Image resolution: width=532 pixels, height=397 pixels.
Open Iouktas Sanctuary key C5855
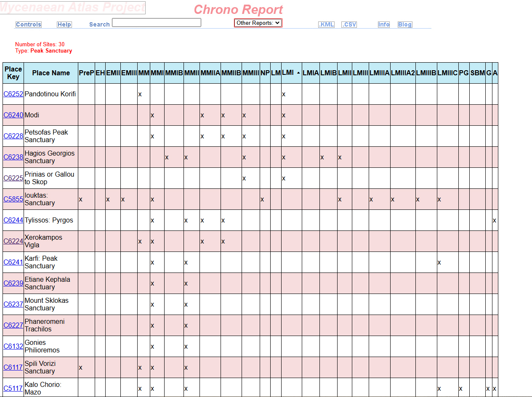click(13, 199)
